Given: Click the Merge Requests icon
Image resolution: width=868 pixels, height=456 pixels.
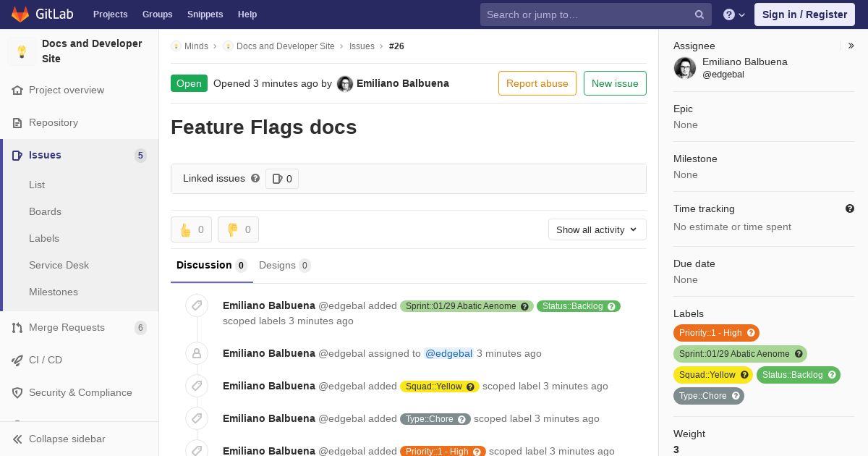Looking at the screenshot, I should coord(17,328).
